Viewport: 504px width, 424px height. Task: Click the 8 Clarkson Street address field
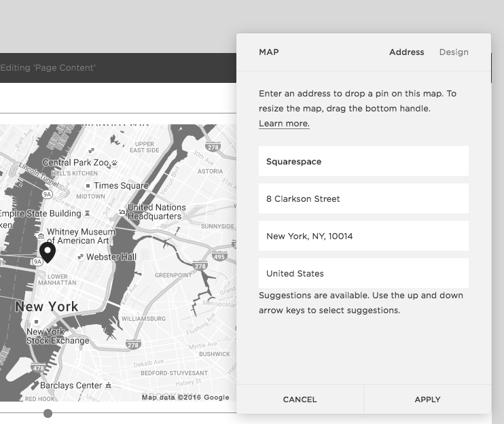point(363,199)
